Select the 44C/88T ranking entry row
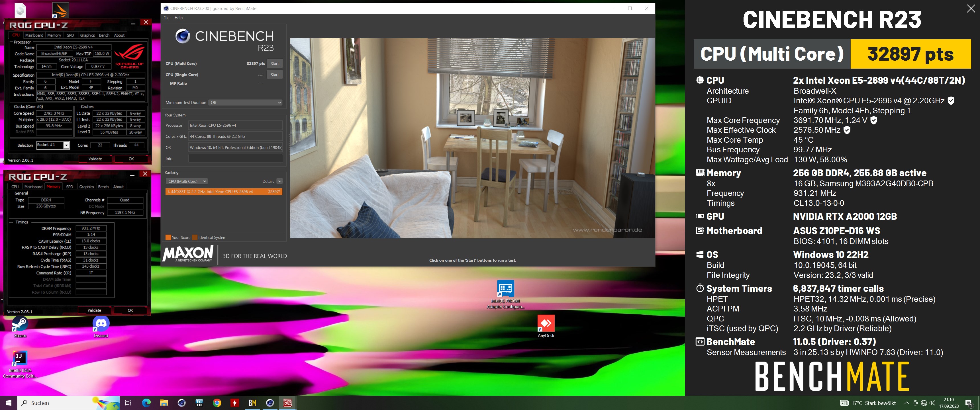The height and width of the screenshot is (410, 980). pyautogui.click(x=224, y=192)
